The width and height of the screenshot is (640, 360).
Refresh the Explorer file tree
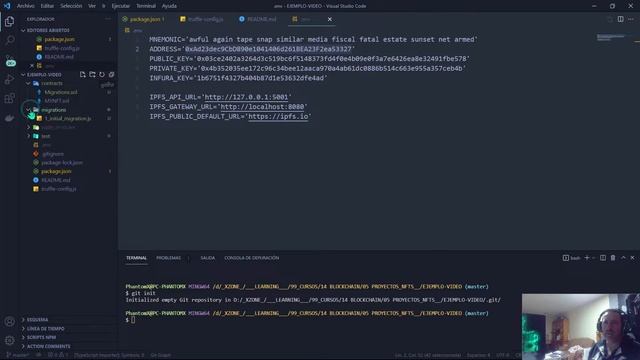[x=102, y=74]
